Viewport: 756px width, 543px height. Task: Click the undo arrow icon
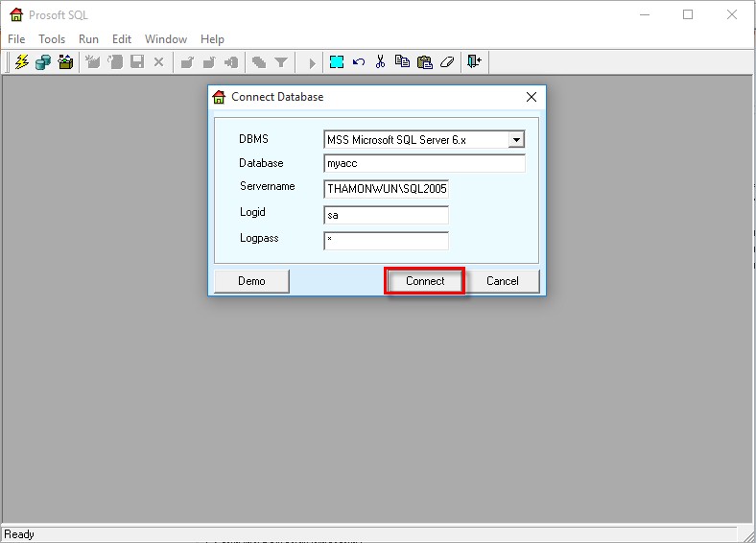pos(359,62)
